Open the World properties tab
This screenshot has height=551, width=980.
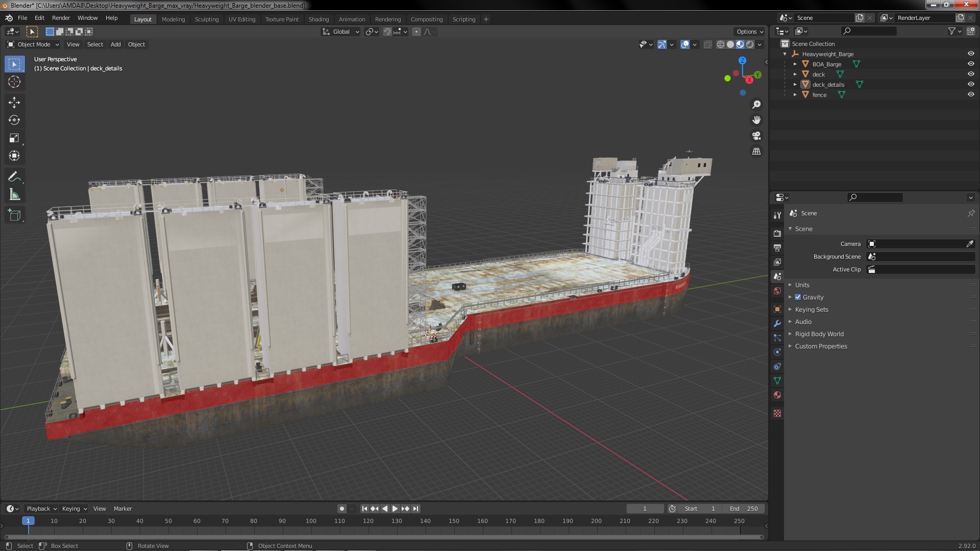tap(777, 291)
